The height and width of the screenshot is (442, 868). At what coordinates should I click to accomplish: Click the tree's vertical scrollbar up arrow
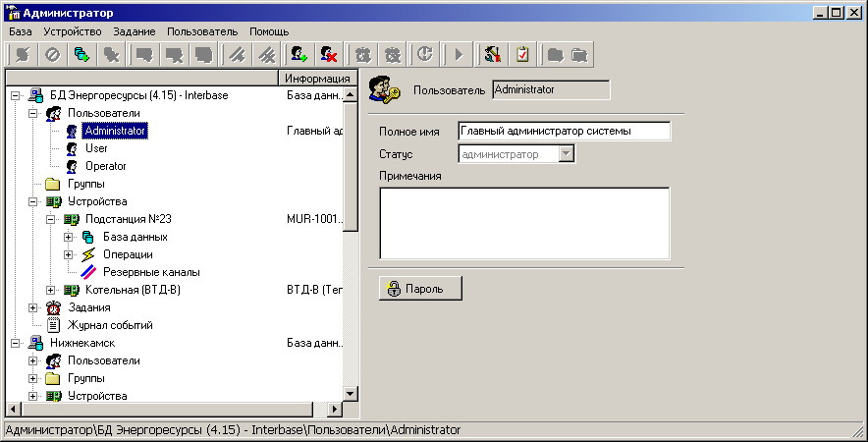[351, 94]
